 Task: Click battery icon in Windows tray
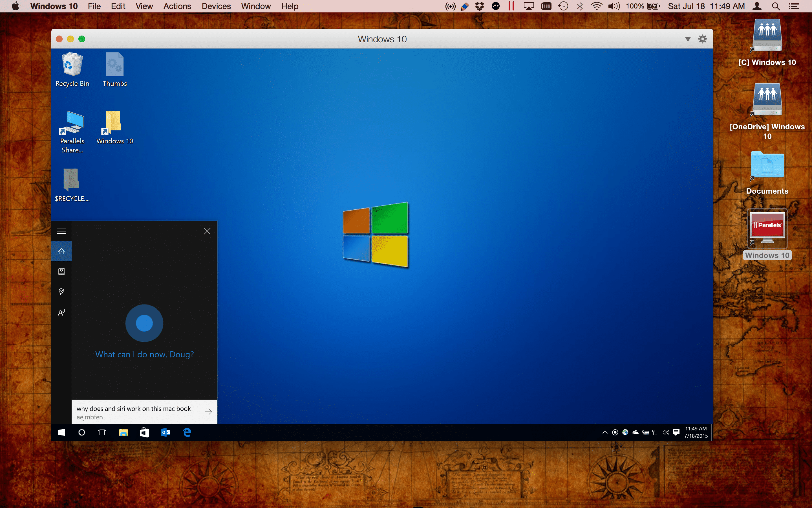tap(646, 432)
